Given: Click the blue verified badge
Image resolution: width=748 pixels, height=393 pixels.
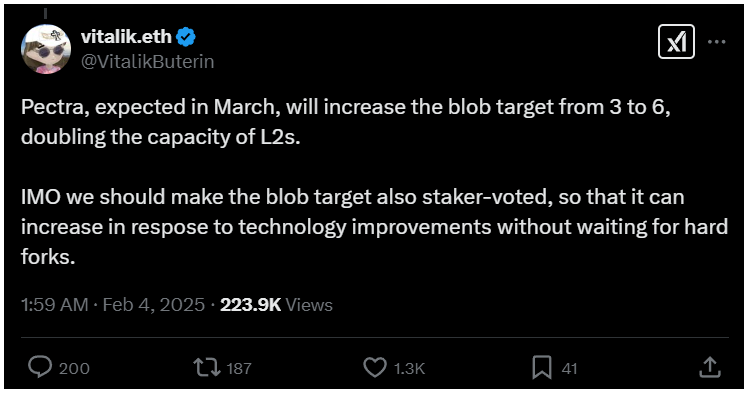Looking at the screenshot, I should coord(186,37).
